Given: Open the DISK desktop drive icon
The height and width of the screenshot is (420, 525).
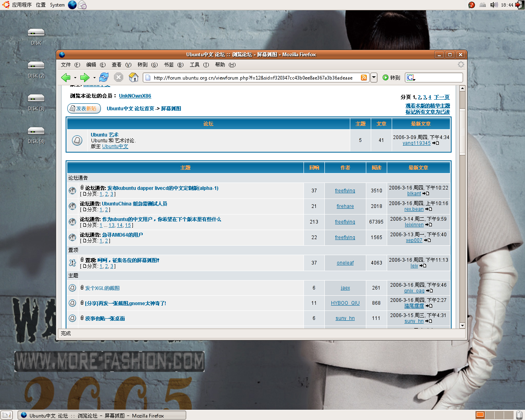Looking at the screenshot, I should pos(36,33).
